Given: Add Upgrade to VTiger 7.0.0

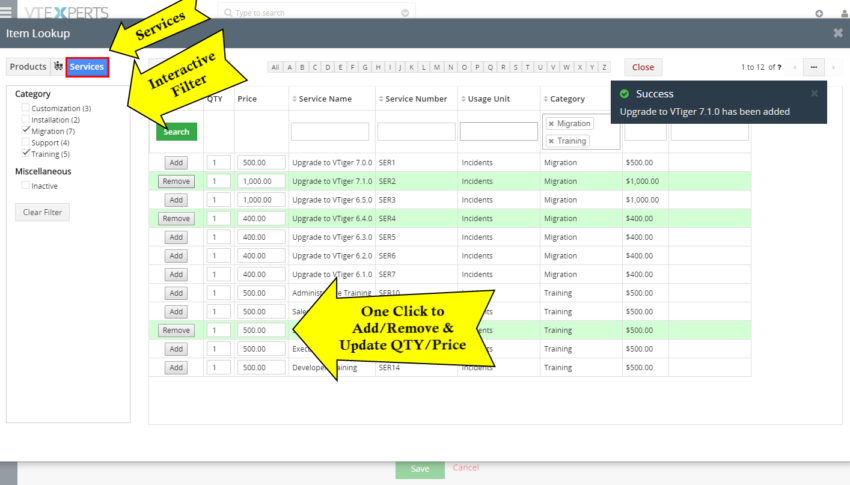Looking at the screenshot, I should (176, 163).
